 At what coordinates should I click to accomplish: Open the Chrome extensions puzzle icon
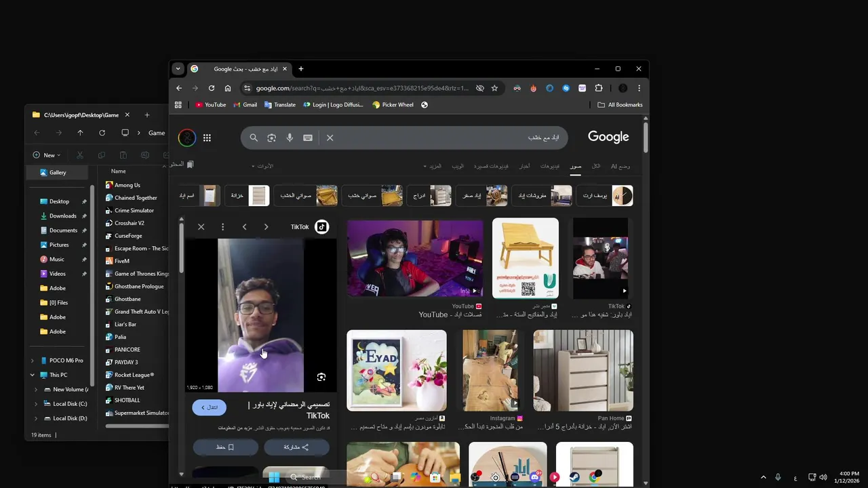(x=599, y=88)
